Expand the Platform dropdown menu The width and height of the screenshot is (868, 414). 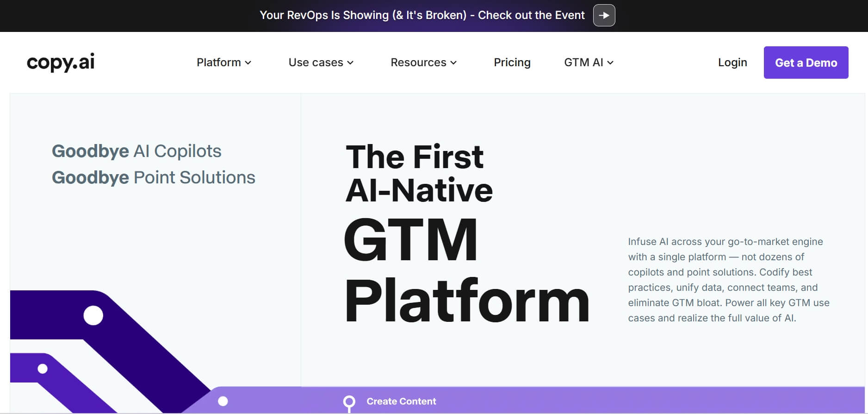224,63
